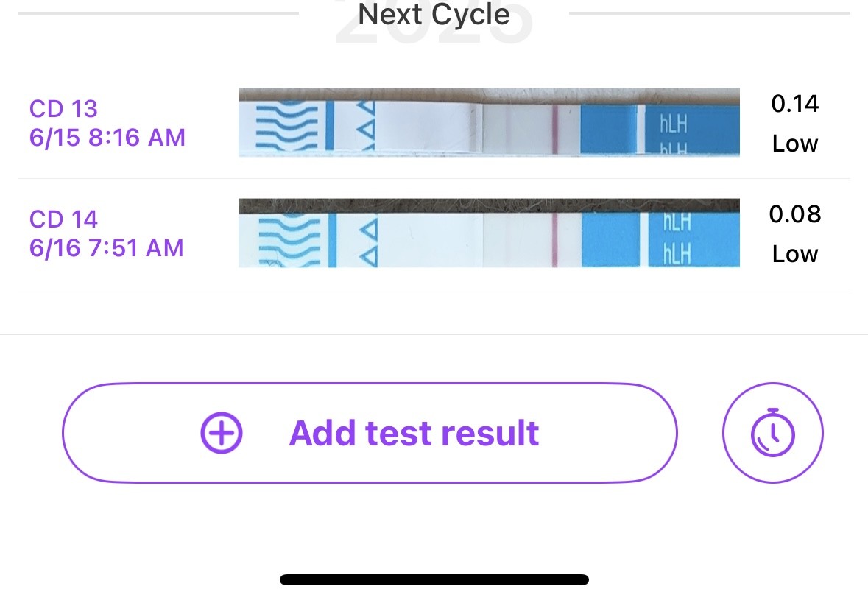Tap the plus circle icon
This screenshot has height=603, width=868.
(x=222, y=433)
